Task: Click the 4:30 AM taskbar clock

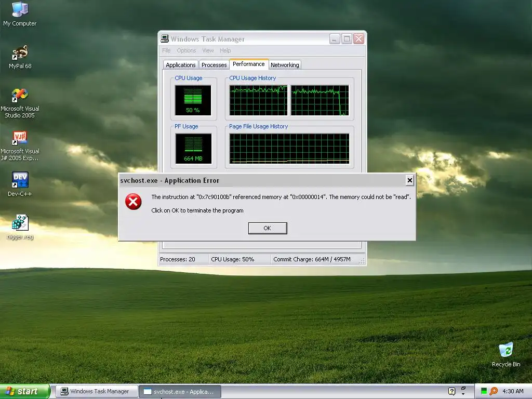Action: click(513, 391)
